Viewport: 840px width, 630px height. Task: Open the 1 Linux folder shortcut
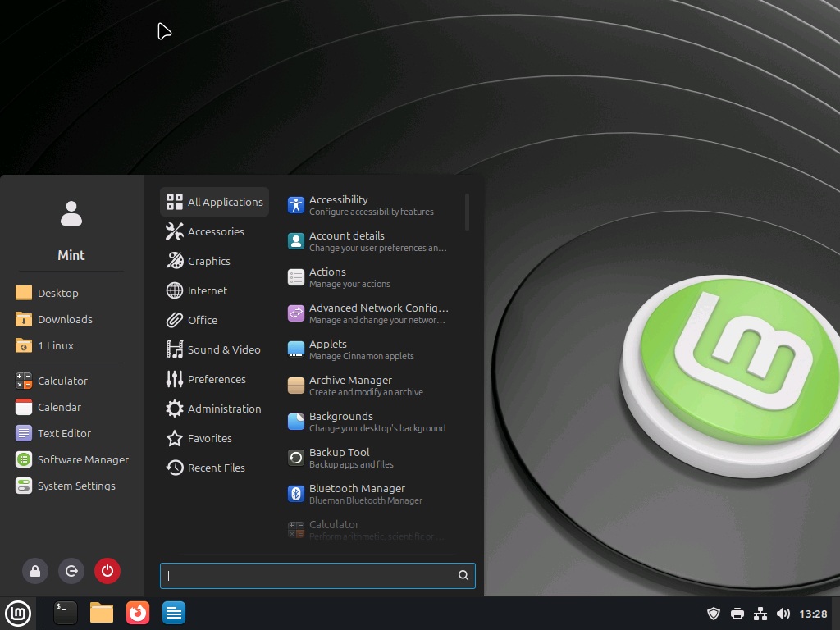point(71,345)
